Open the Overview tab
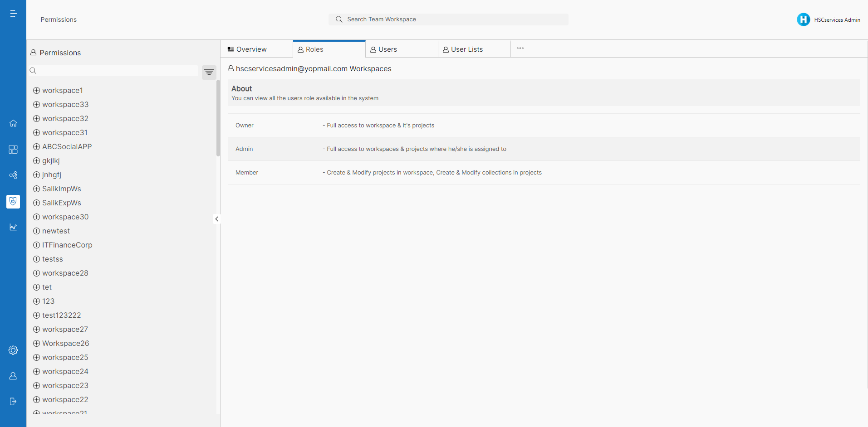Image resolution: width=868 pixels, height=427 pixels. tap(252, 49)
